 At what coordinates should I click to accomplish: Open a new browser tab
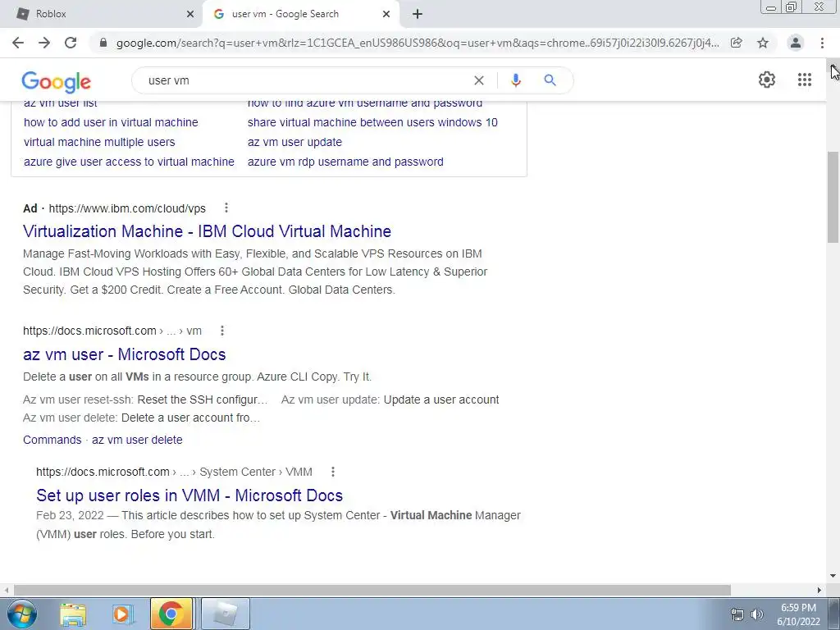tap(418, 14)
